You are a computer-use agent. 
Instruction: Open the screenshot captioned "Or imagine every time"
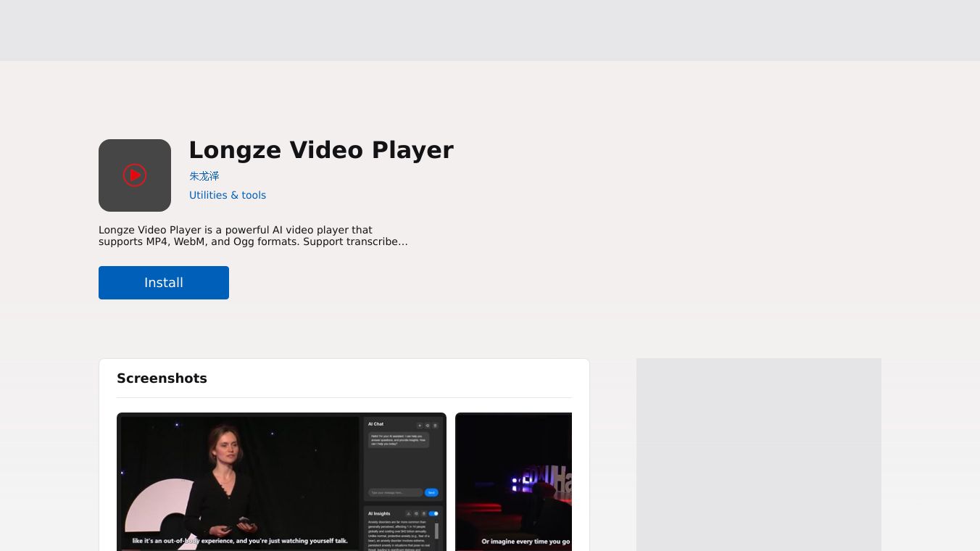(x=514, y=482)
